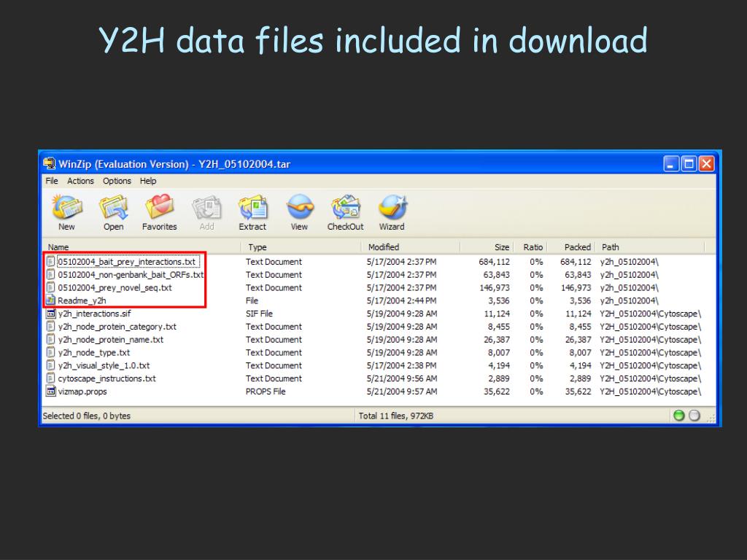Open the Actions menu
This screenshot has height=560, width=747.
(80, 181)
